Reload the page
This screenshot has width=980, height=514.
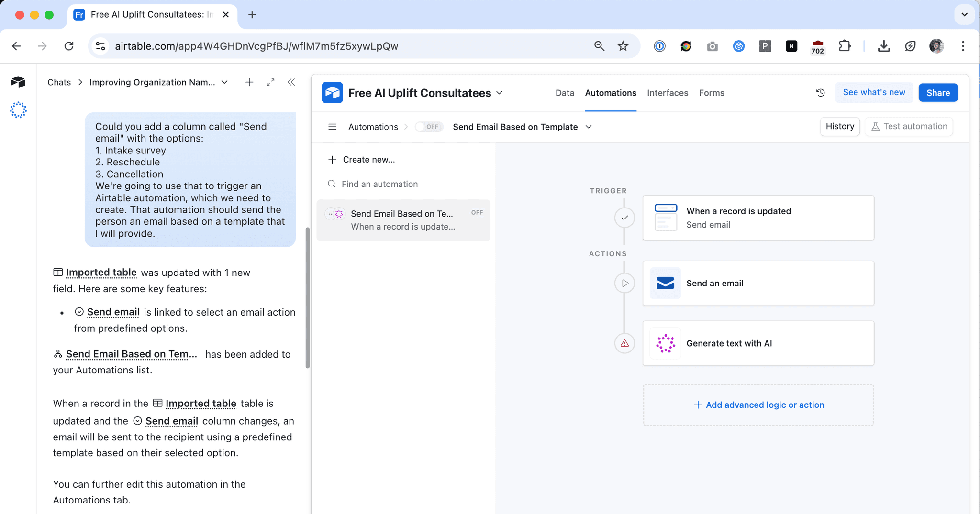click(69, 46)
